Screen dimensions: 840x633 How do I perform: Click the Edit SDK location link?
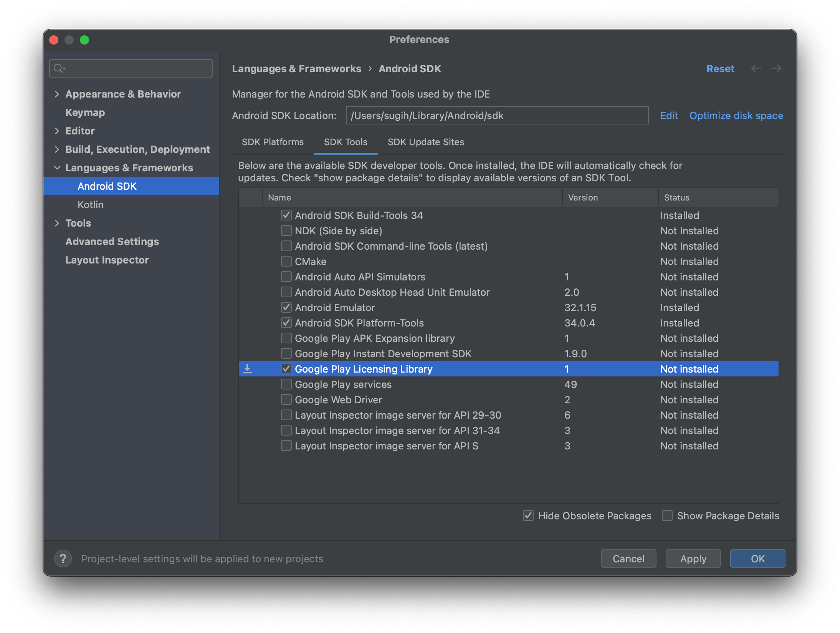[x=669, y=116]
